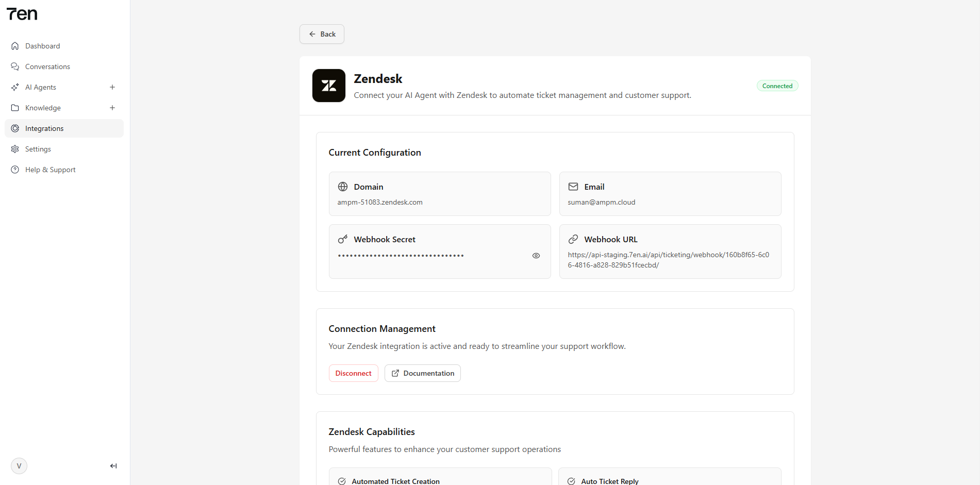Click the Zendesk logo icon
The width and height of the screenshot is (980, 485).
(x=328, y=86)
